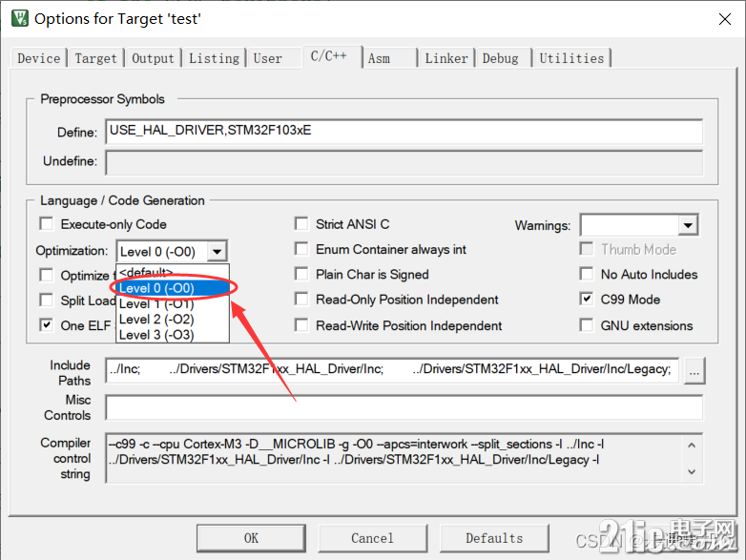Open the Device tab
Screen dimensions: 746x560
(38, 58)
